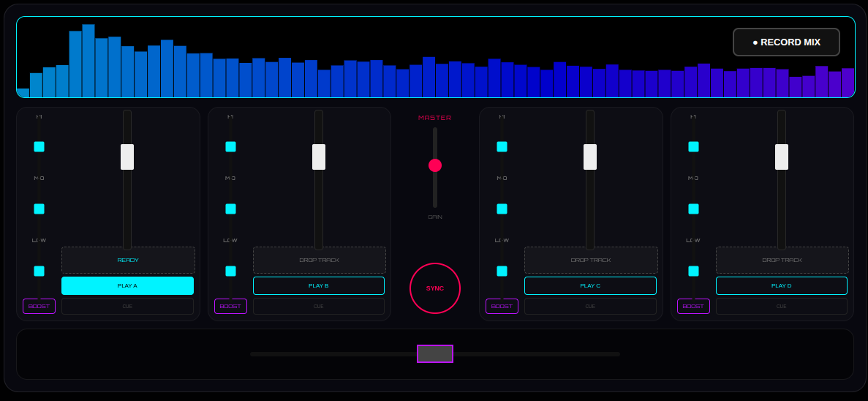868x401 pixels.
Task: Click the HI EQ knob on PLAY B deck
Action: (x=231, y=147)
